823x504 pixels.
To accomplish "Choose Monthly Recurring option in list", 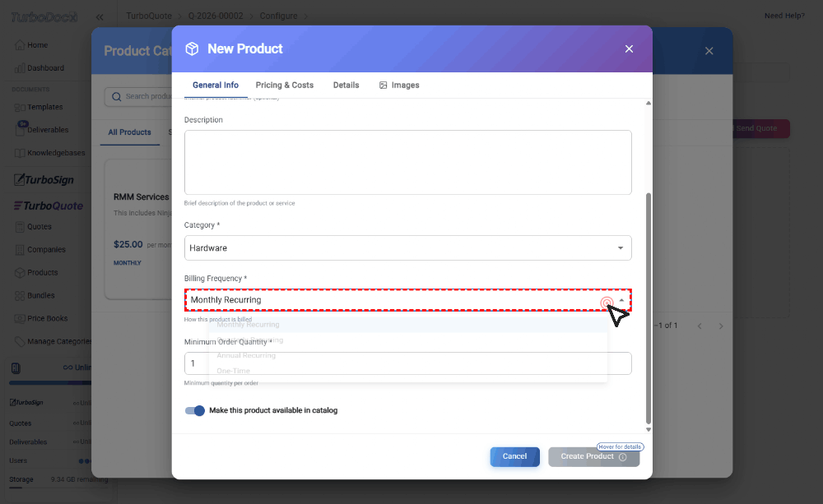I will click(408, 324).
